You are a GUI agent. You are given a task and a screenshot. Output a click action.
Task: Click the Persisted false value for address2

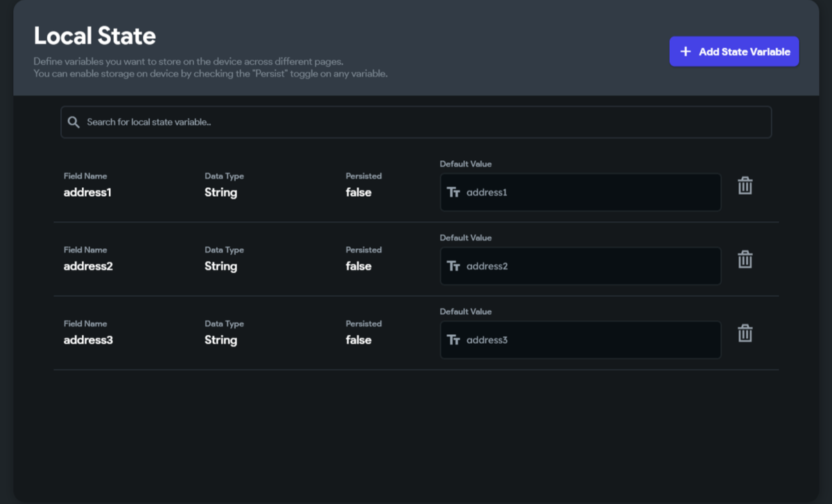(x=358, y=266)
